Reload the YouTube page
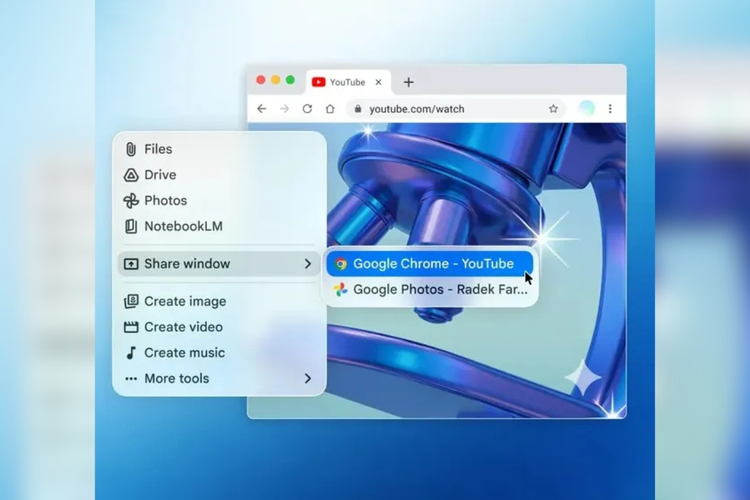The height and width of the screenshot is (500, 750). (307, 109)
